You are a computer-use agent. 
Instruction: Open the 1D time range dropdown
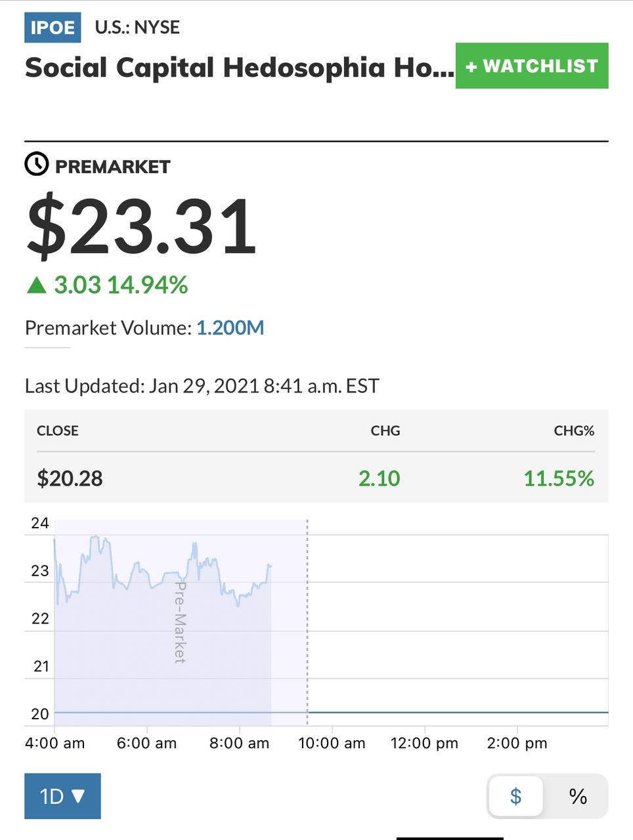pos(62,796)
